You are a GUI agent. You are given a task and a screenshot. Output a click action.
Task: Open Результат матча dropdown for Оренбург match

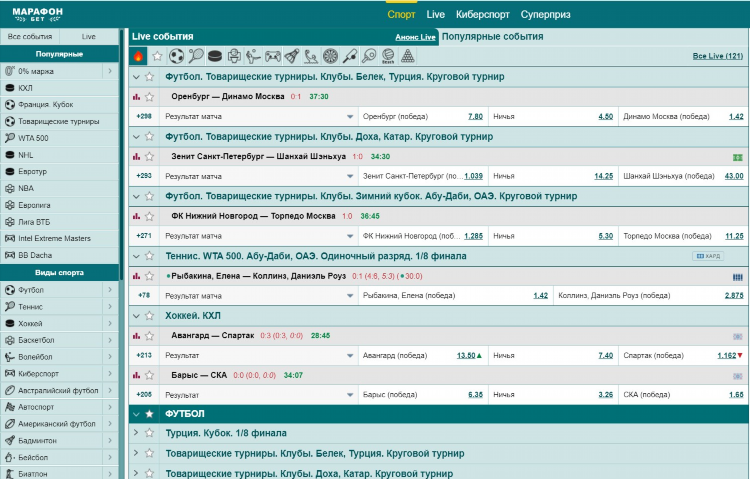coord(259,117)
